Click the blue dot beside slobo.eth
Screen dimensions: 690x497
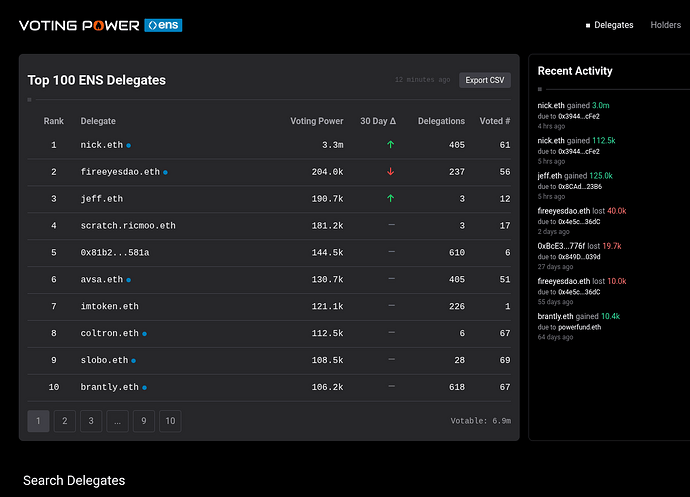click(134, 361)
